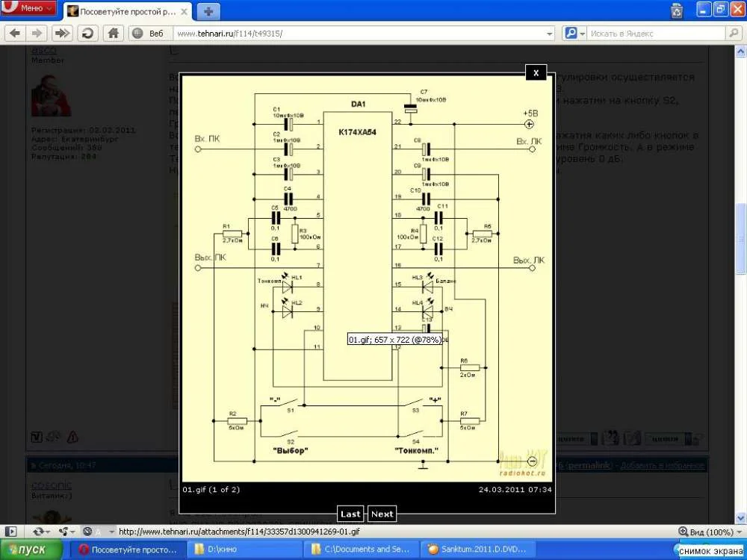Click the Last image button

tap(350, 514)
